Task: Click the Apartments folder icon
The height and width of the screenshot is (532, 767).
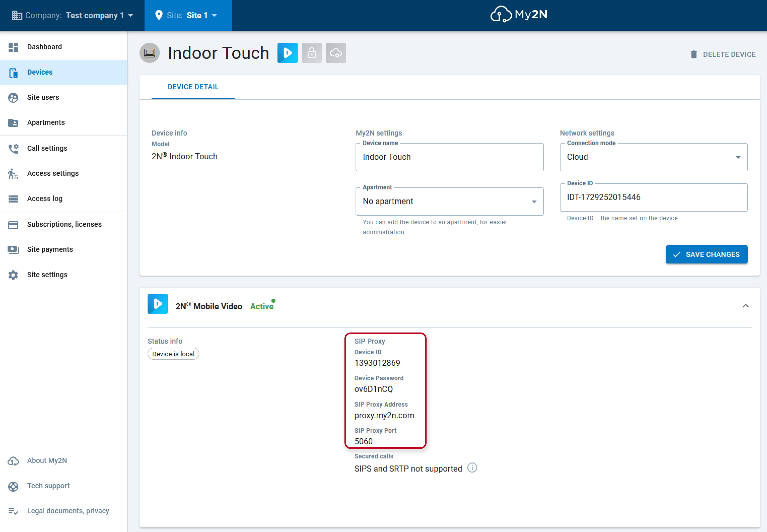Action: [x=13, y=123]
